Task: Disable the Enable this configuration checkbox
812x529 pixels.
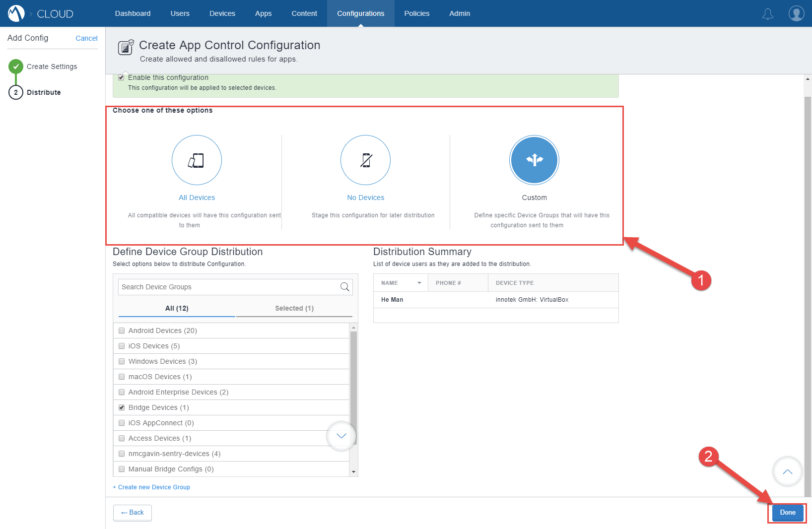Action: (121, 77)
